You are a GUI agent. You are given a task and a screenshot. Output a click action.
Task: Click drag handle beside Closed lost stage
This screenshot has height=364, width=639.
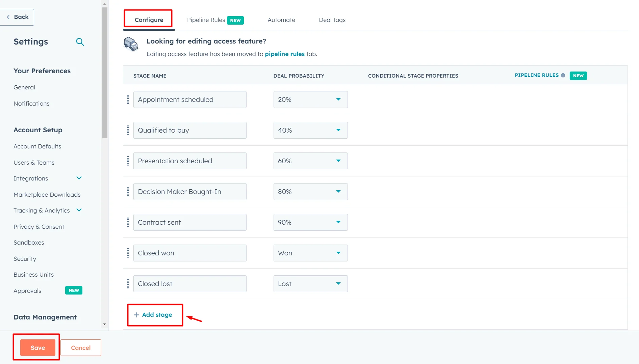128,284
